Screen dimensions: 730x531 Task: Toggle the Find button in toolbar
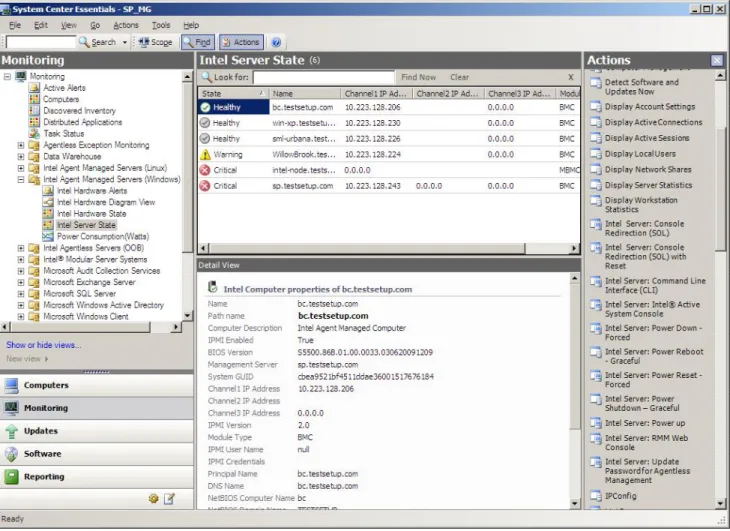point(198,42)
